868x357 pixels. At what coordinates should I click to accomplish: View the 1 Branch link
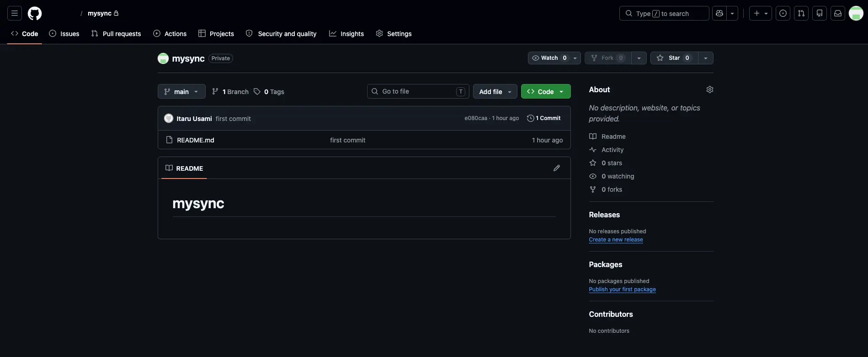coord(230,92)
